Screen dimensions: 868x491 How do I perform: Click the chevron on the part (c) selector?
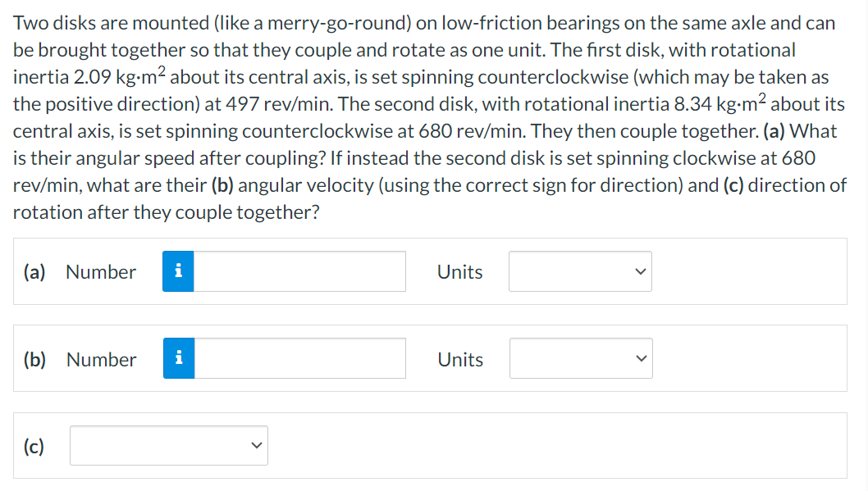tap(257, 445)
